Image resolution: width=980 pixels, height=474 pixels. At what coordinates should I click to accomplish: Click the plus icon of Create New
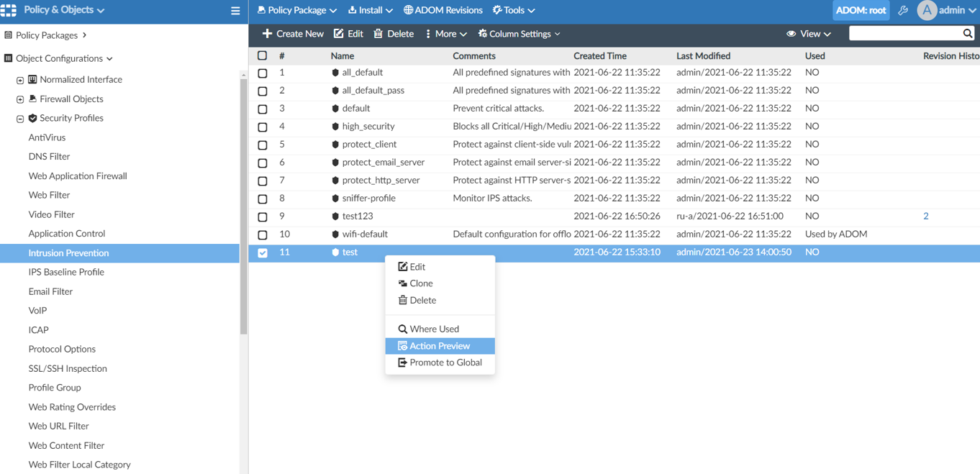[267, 34]
